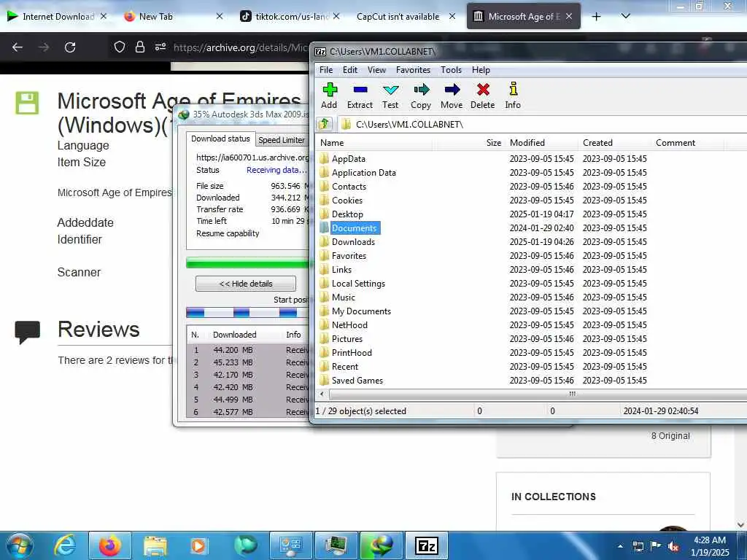Switch to Internet Download browser tab
Image resolution: width=747 pixels, height=560 pixels.
[x=58, y=16]
